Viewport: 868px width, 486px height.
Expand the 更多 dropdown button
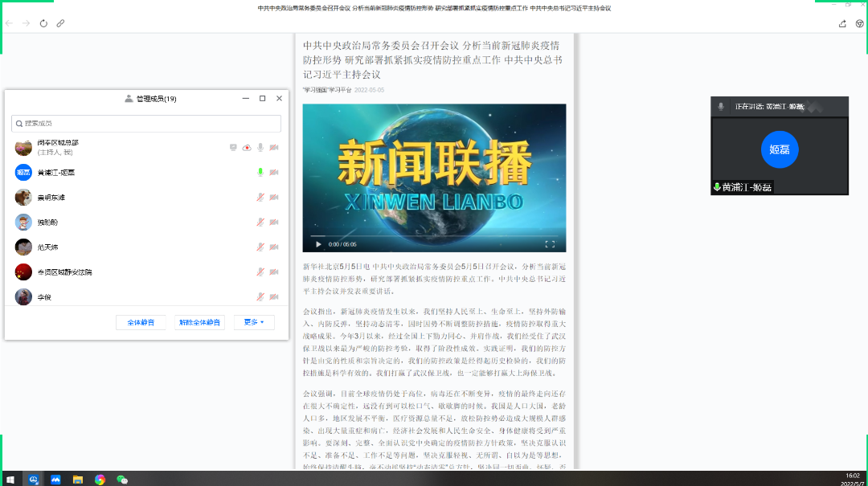click(x=254, y=322)
